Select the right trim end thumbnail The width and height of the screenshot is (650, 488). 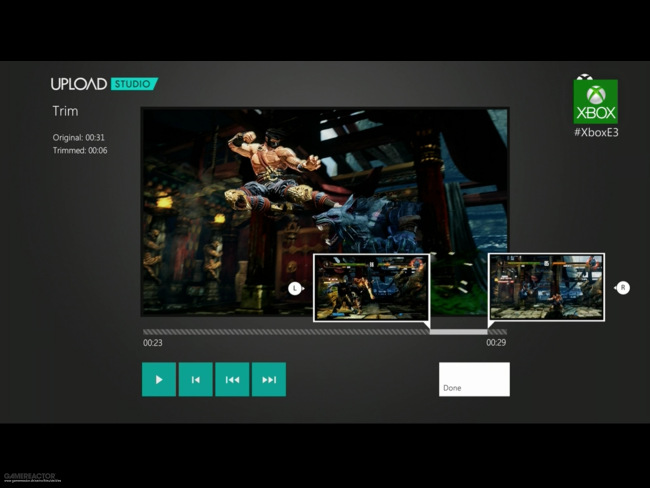tap(546, 287)
